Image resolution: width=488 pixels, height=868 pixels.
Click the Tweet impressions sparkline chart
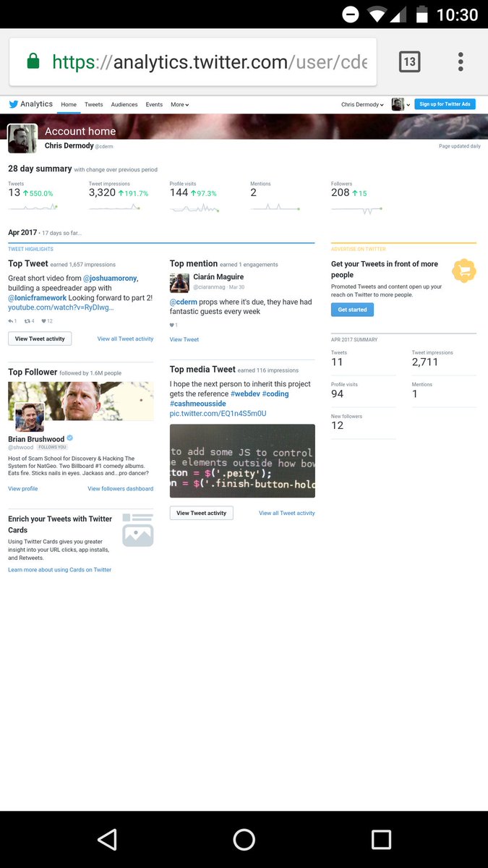(x=114, y=208)
